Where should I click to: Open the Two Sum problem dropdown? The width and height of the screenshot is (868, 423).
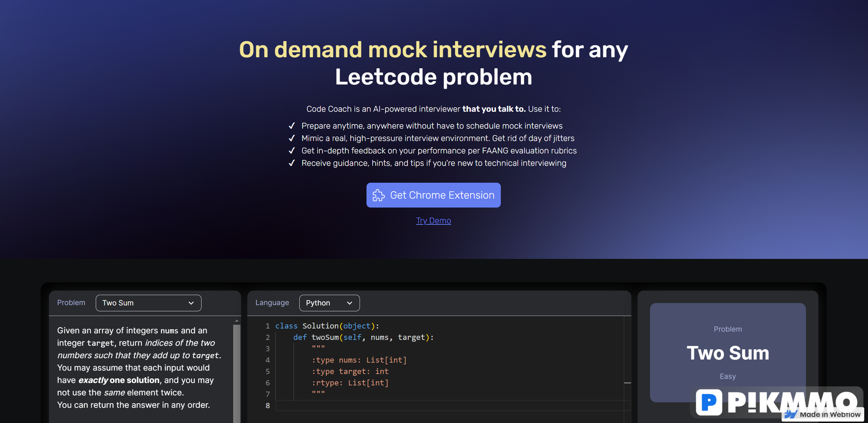coord(148,303)
